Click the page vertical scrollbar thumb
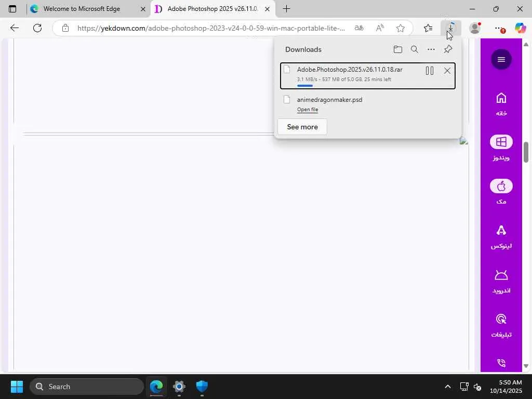Viewport: 532px width, 399px height. tap(526, 152)
